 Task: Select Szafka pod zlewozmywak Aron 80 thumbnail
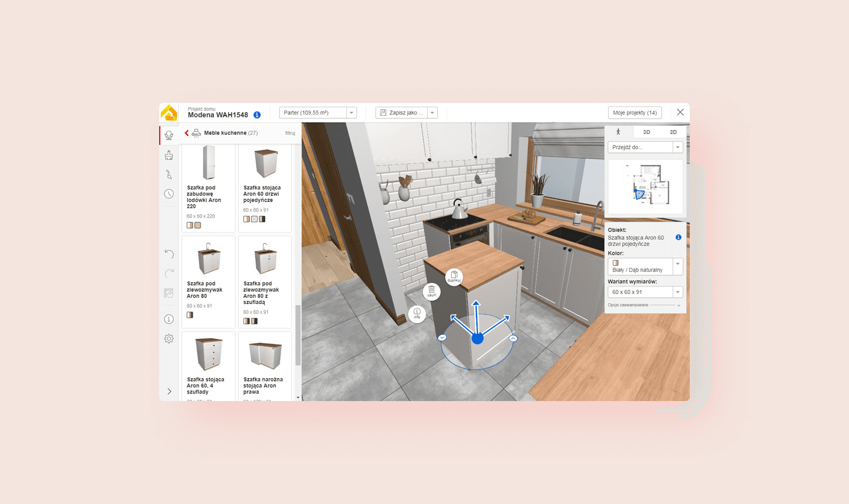(x=209, y=258)
